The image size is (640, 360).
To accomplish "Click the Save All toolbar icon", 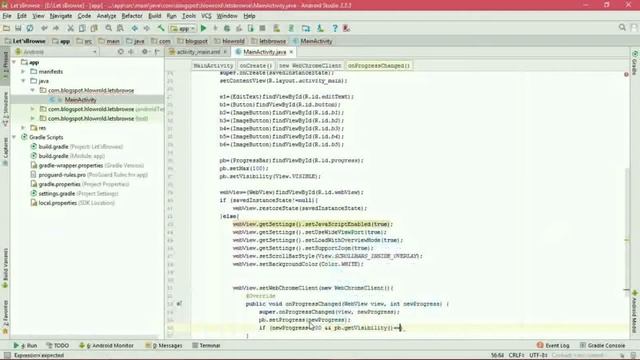I will click(x=18, y=28).
